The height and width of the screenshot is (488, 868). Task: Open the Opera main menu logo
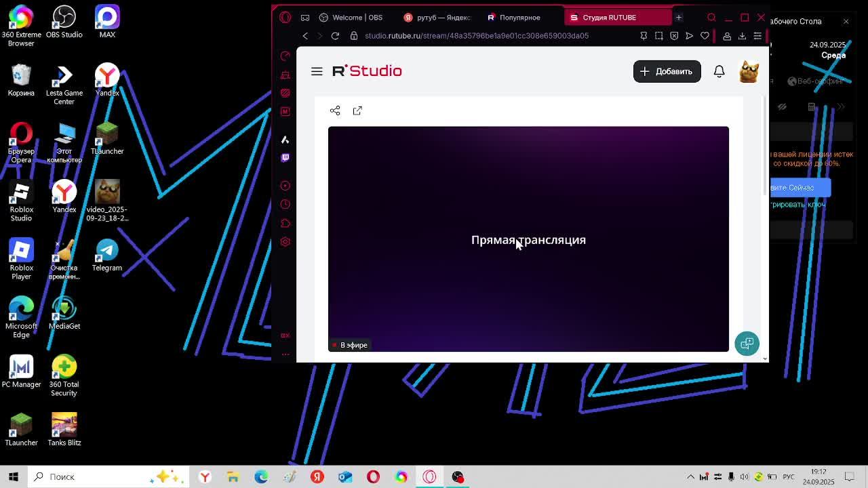285,18
